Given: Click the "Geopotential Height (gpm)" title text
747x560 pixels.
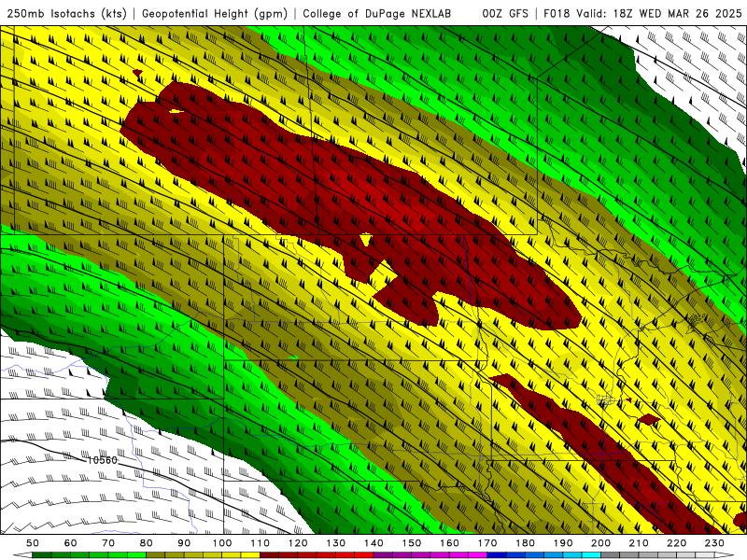Looking at the screenshot, I should 215,14.
